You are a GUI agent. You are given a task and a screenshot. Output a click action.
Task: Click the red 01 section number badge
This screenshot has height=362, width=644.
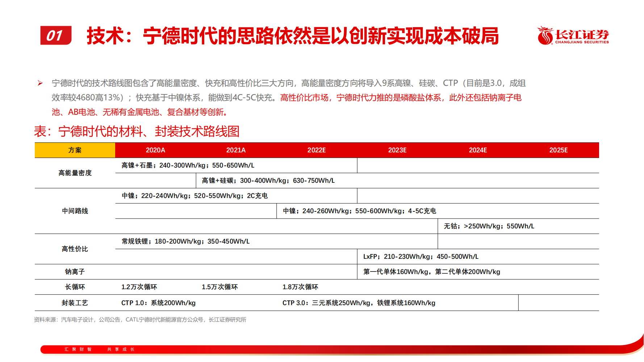tap(56, 35)
